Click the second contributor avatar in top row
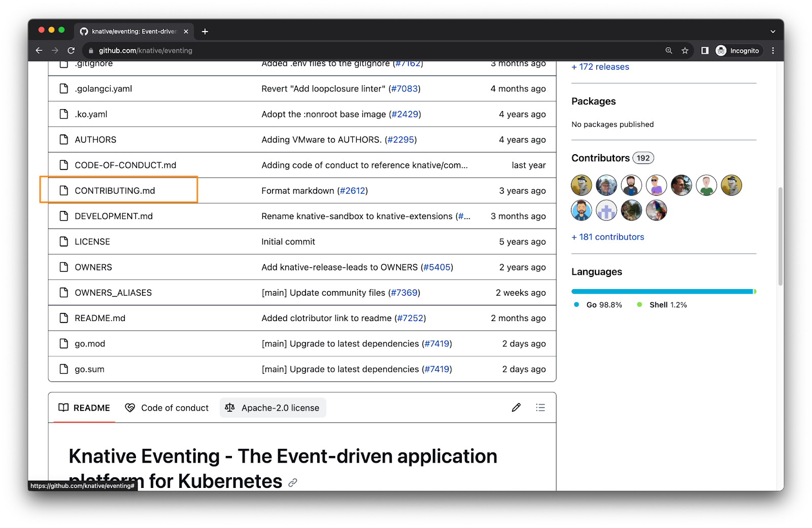The image size is (812, 528). coord(606,185)
